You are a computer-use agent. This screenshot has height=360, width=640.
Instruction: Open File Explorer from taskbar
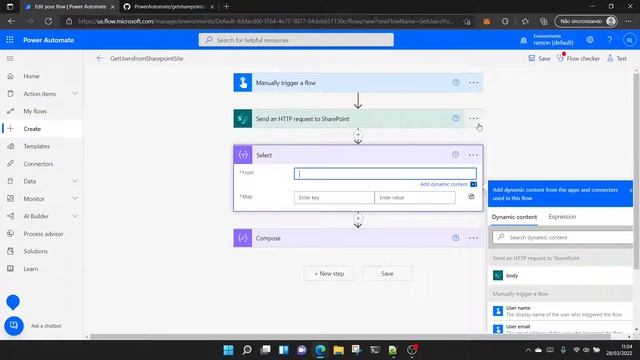338,350
